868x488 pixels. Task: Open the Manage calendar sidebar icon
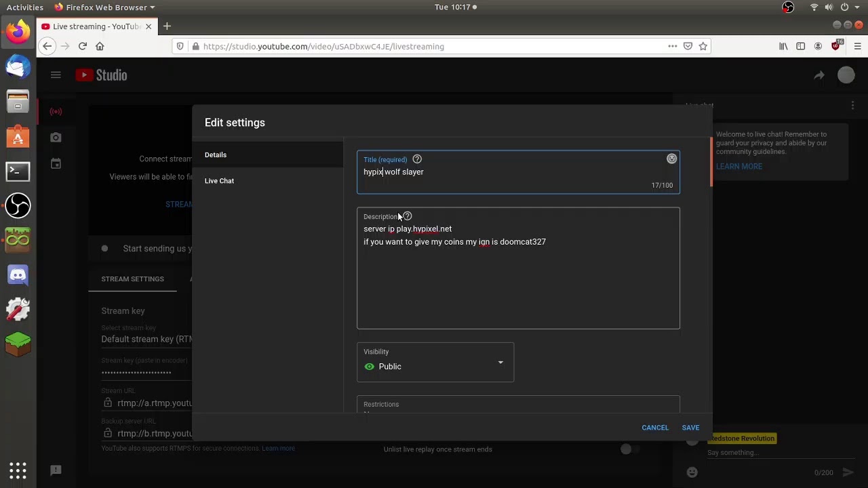pos(56,163)
